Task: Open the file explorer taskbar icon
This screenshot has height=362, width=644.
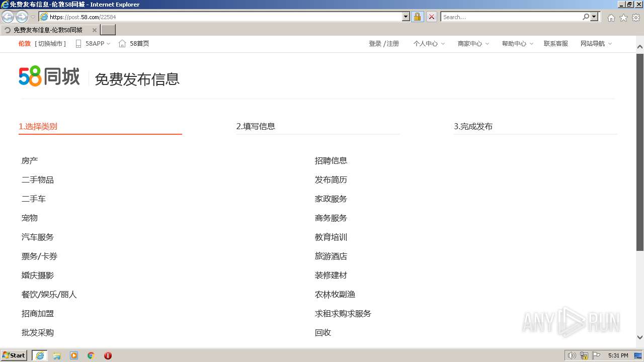Action: click(57, 355)
